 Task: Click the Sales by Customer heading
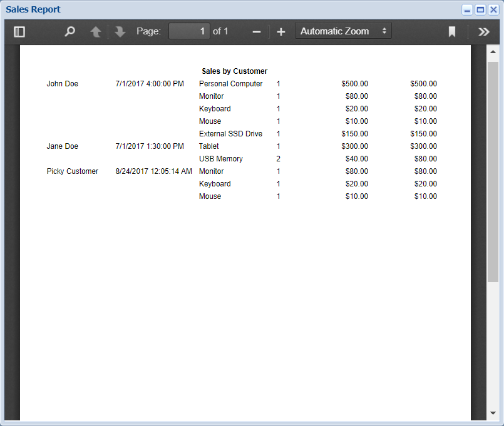234,71
